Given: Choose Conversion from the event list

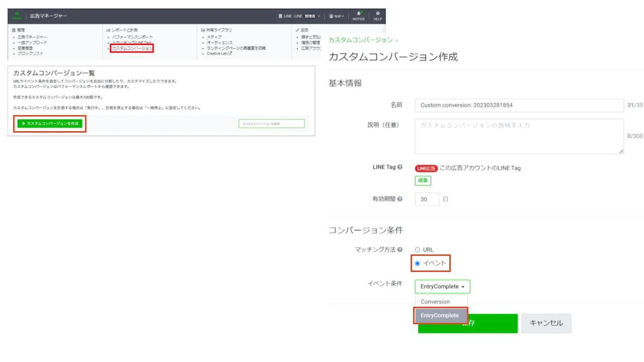Looking at the screenshot, I should pyautogui.click(x=441, y=302).
